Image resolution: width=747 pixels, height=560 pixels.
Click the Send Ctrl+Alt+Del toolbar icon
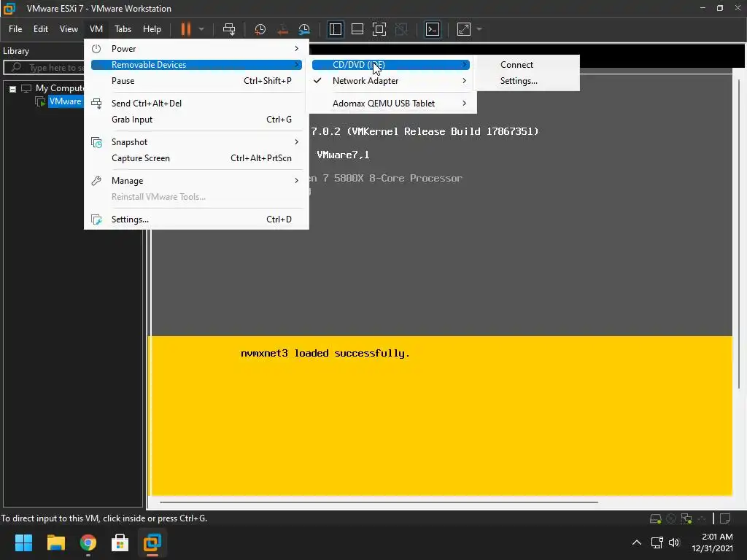click(x=229, y=29)
